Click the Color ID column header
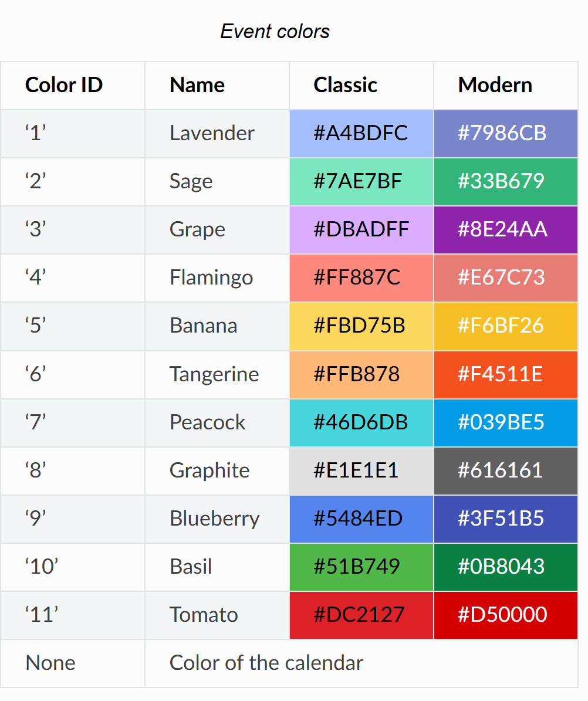 [x=64, y=85]
